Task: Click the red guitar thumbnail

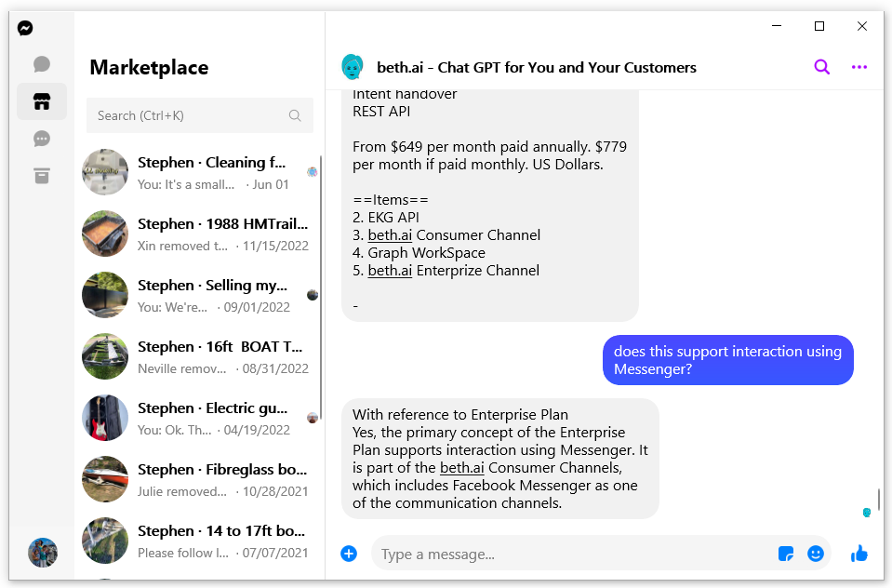Action: pyautogui.click(x=105, y=419)
